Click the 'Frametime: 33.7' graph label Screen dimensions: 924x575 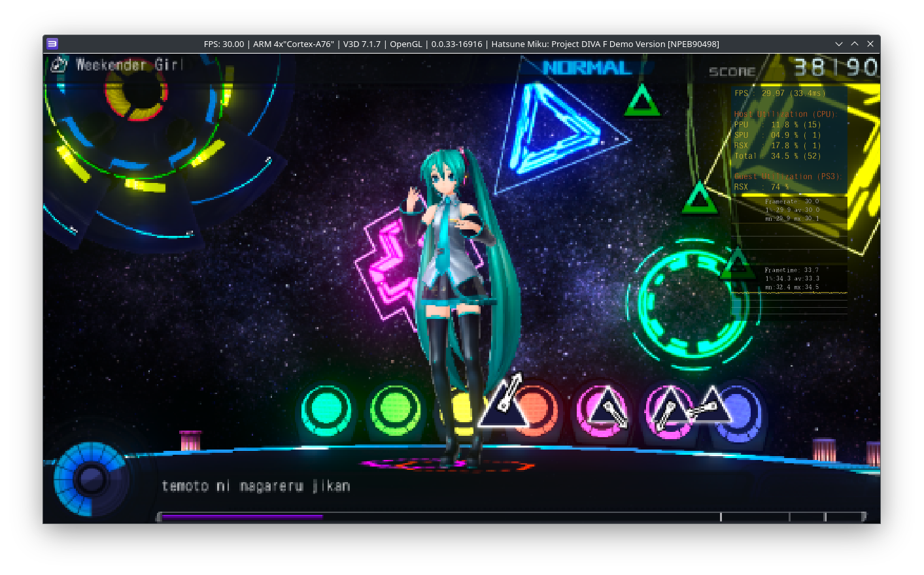click(x=791, y=270)
